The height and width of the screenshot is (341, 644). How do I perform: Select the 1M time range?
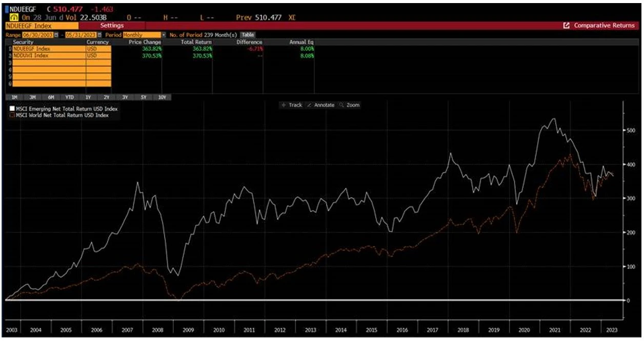tap(14, 97)
